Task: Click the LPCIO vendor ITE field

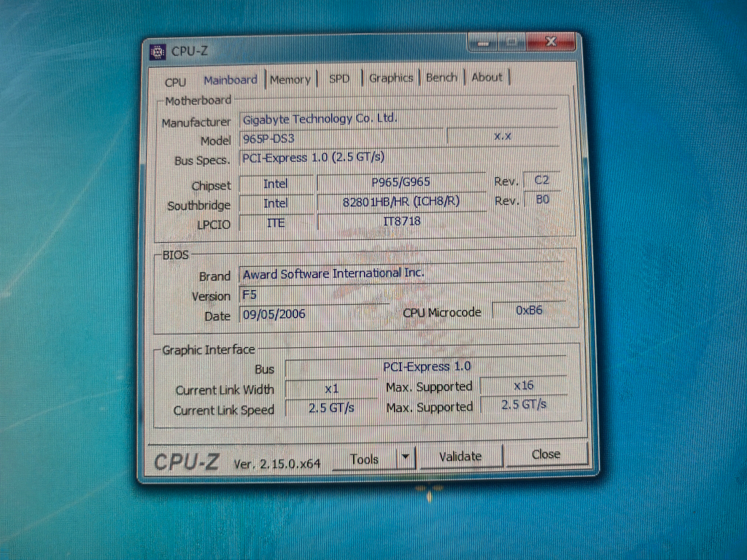Action: (x=276, y=223)
